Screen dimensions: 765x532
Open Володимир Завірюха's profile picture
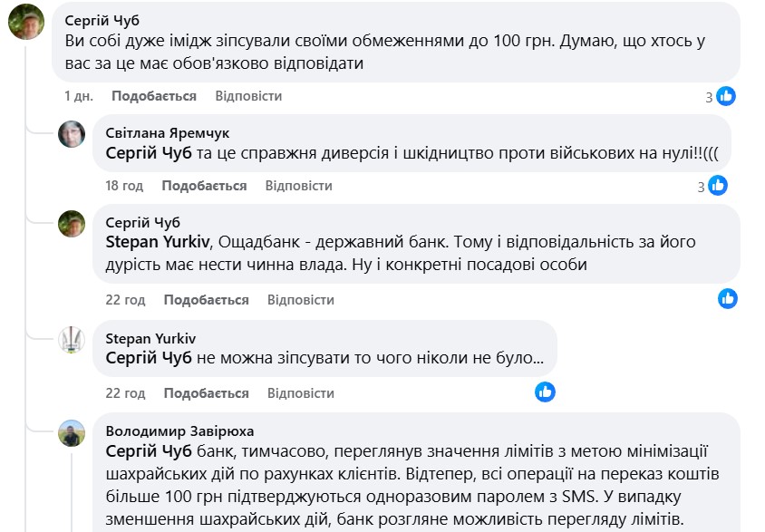[73, 432]
